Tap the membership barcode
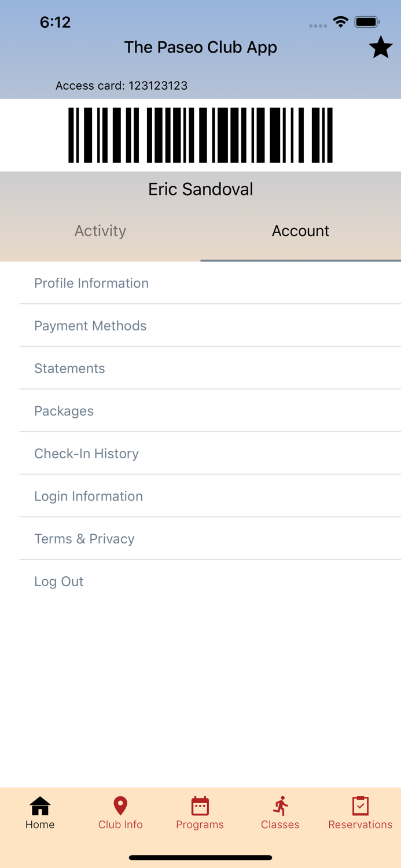 (200, 134)
